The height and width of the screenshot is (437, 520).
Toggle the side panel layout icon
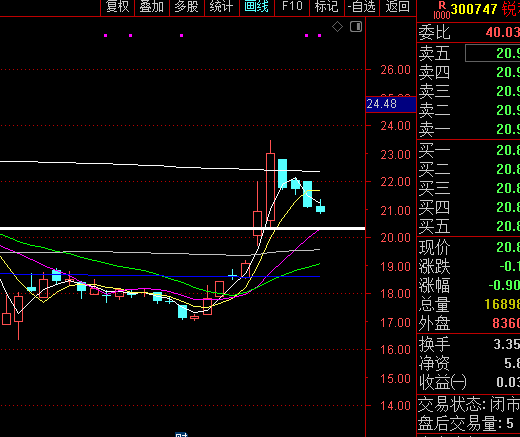[x=356, y=27]
